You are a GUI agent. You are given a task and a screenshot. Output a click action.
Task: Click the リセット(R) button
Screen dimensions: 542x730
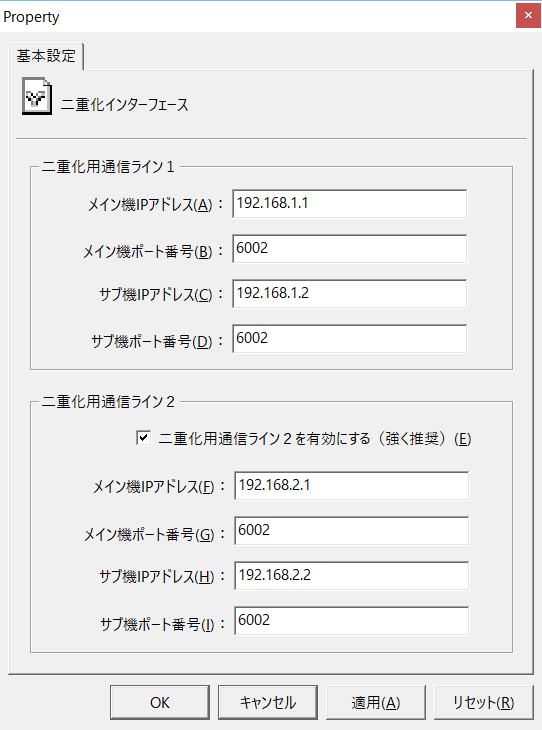click(484, 702)
